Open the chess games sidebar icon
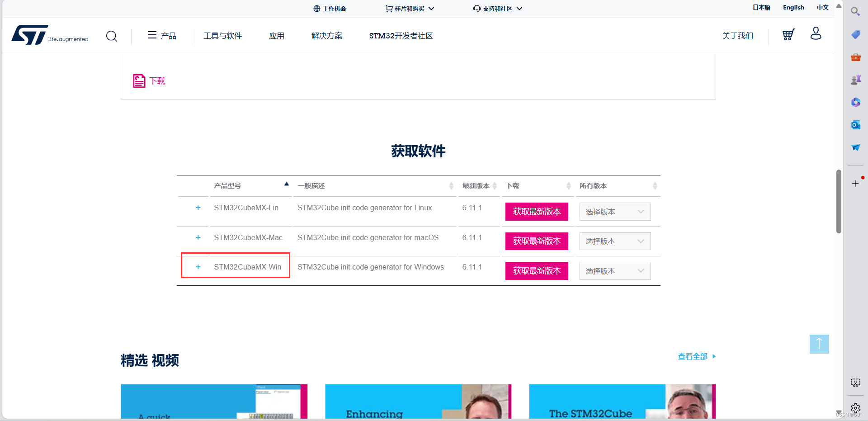 (x=855, y=80)
